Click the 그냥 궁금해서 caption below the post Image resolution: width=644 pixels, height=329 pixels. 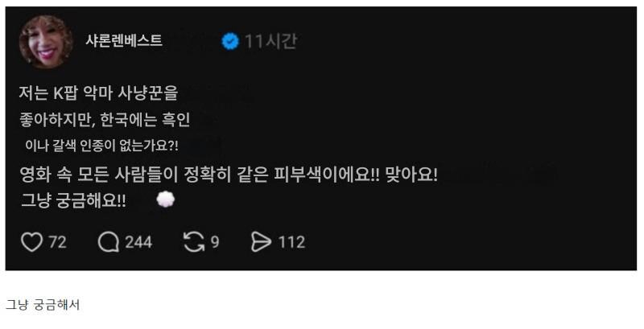(x=43, y=305)
